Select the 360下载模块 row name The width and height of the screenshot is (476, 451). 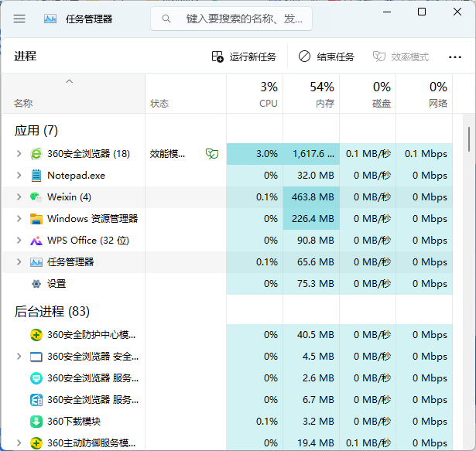coord(74,422)
